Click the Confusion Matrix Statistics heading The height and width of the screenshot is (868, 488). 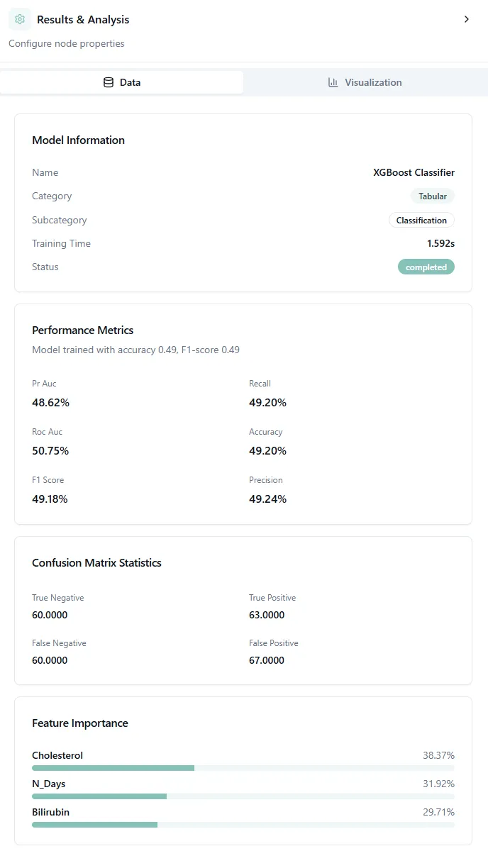click(x=96, y=563)
